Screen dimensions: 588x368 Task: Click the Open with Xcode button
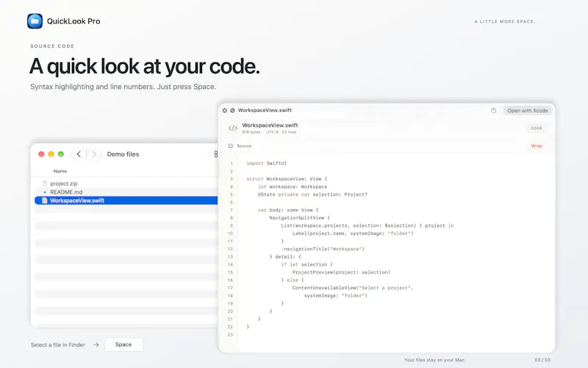528,110
